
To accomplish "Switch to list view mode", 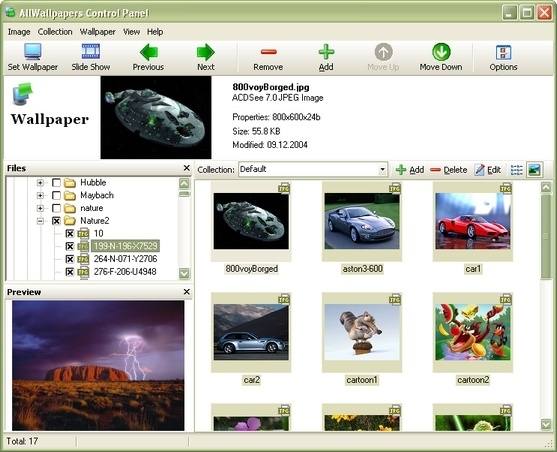I will point(516,170).
